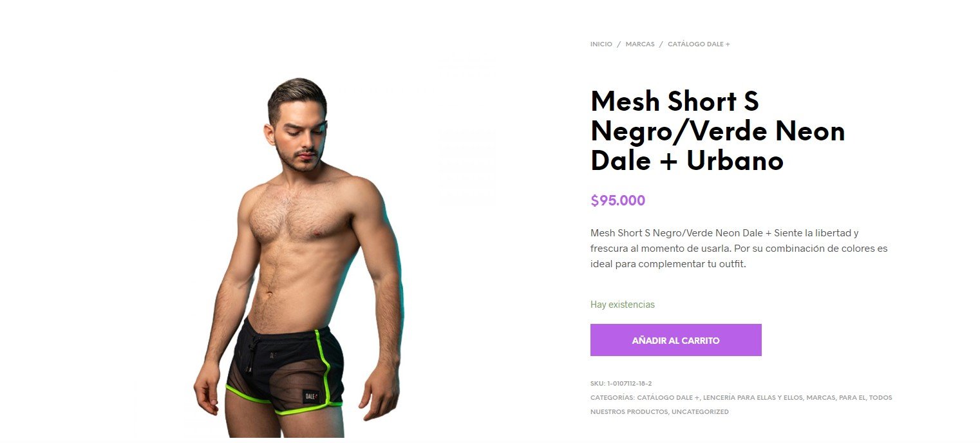The height and width of the screenshot is (443, 980).
Task: Click the $95.000 price label
Action: pyautogui.click(x=617, y=200)
